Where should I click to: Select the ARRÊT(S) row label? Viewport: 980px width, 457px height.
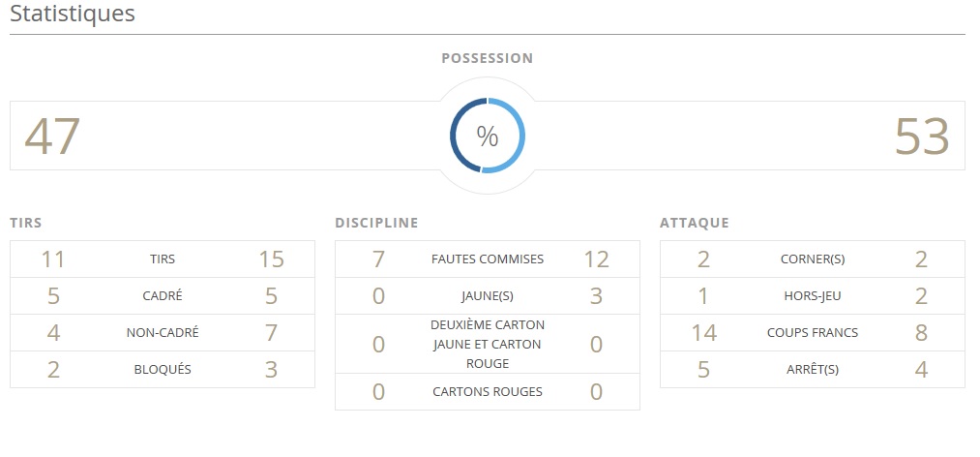(813, 370)
